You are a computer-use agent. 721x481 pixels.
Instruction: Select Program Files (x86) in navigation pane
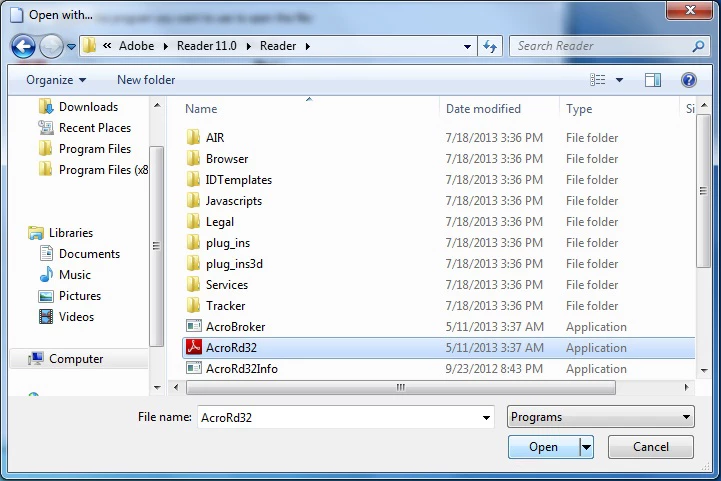[93, 170]
